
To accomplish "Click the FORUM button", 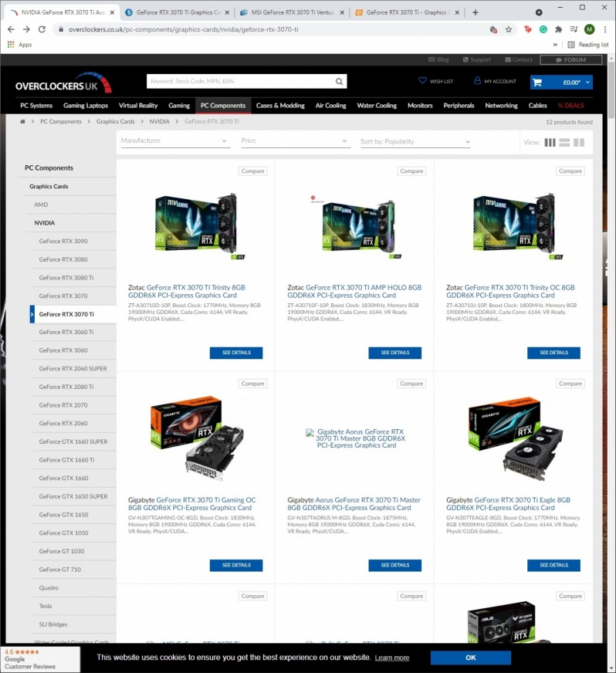I will coord(571,59).
